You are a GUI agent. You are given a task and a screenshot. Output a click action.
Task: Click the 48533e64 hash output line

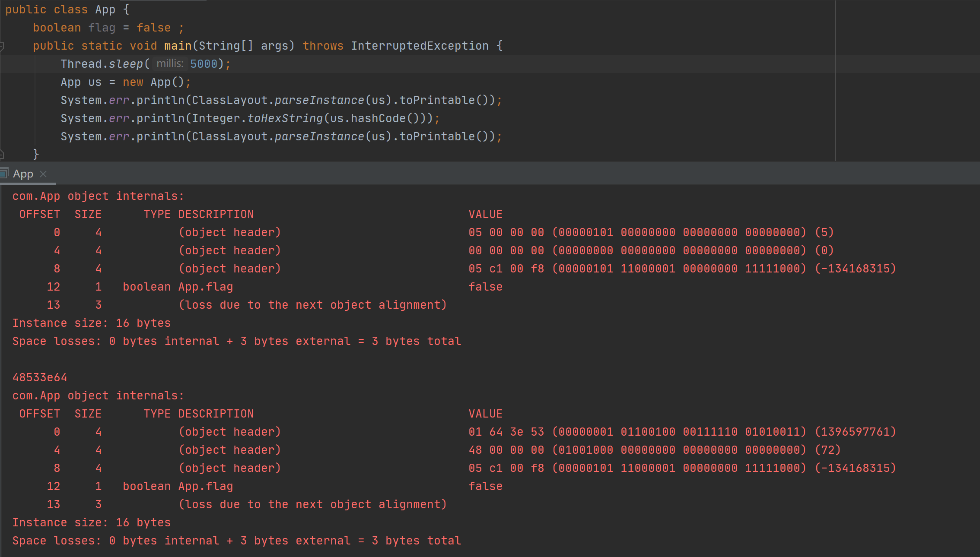[40, 377]
